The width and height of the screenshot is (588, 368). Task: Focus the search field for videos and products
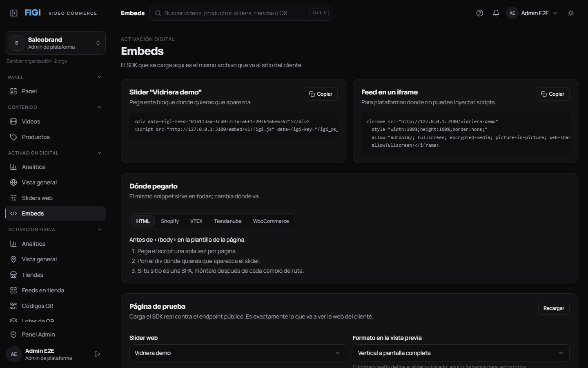pos(241,13)
